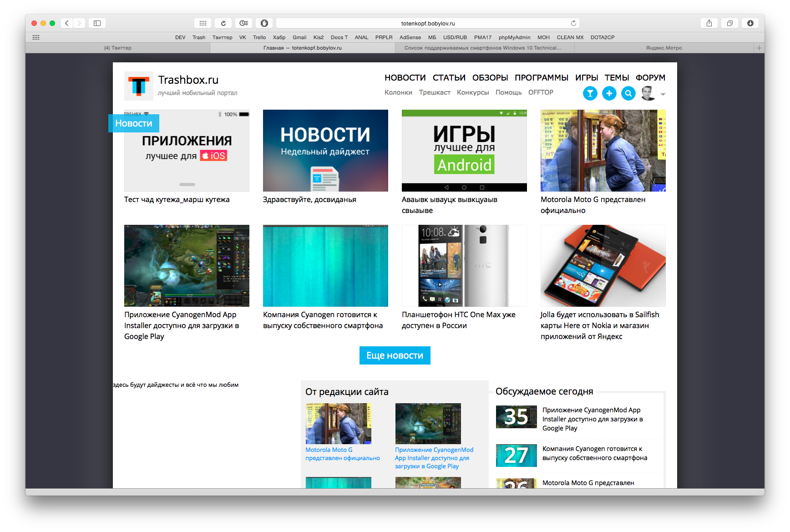Open the Колонки submenu link
This screenshot has height=532, width=790.
click(398, 92)
